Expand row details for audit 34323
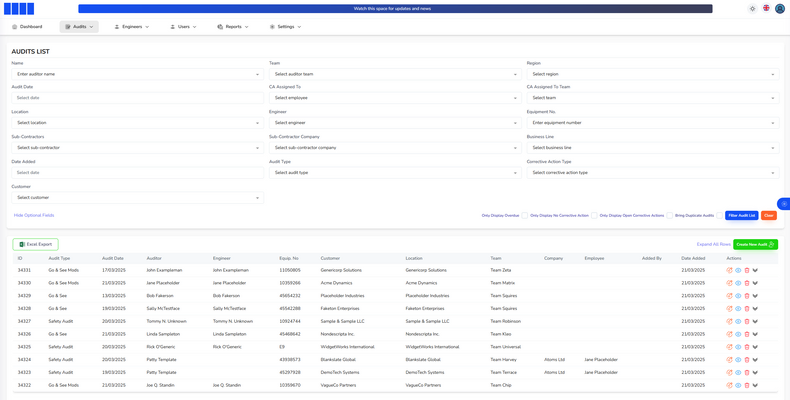Screen dimensions: 790x400 click(x=755, y=372)
